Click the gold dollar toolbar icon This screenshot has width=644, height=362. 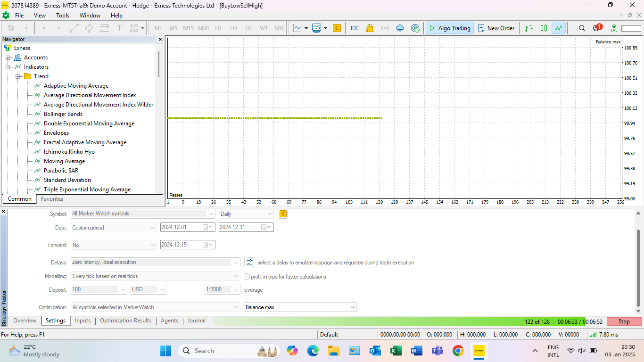tap(337, 28)
